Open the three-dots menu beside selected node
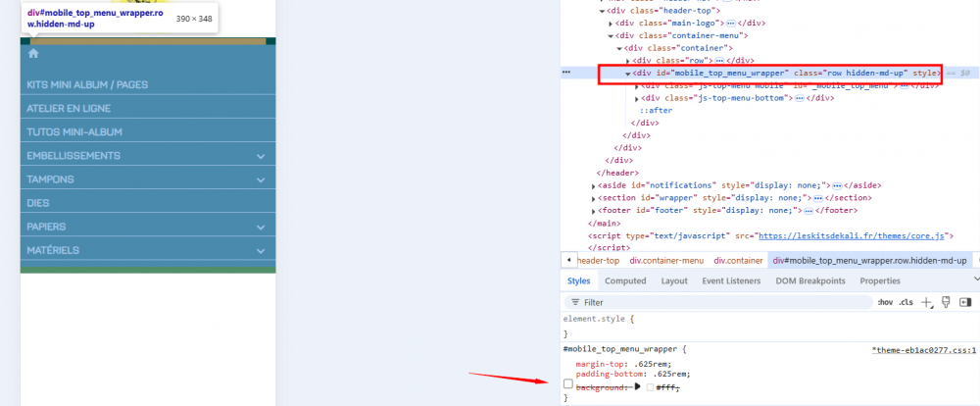This screenshot has width=980, height=406. coord(566,73)
